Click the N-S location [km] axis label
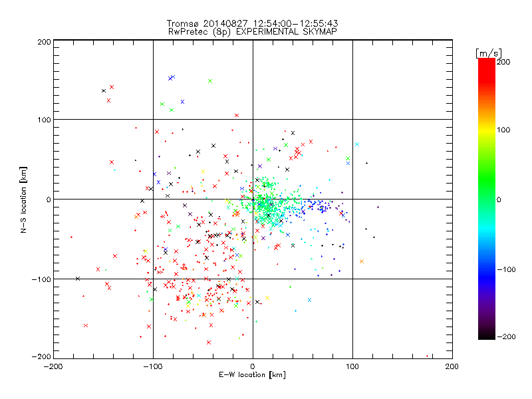The height and width of the screenshot is (399, 532). point(23,199)
